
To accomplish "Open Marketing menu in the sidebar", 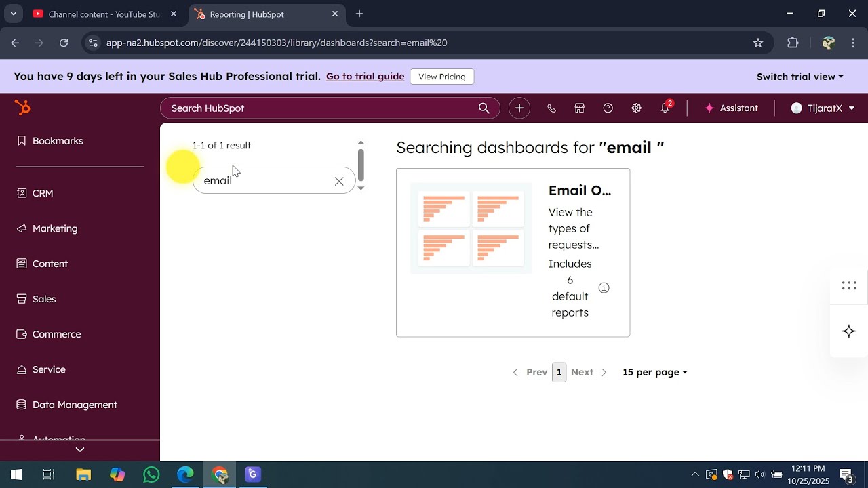I will coord(47,228).
